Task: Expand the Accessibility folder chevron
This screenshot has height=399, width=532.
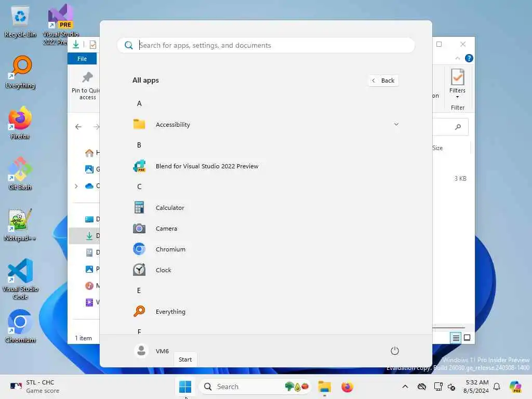Action: [x=396, y=125]
